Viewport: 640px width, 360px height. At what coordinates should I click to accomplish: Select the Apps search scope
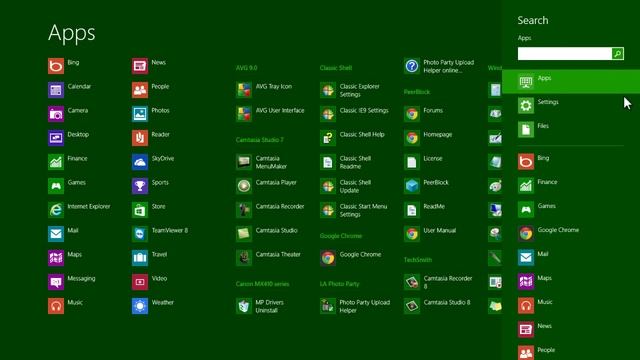pyautogui.click(x=571, y=82)
